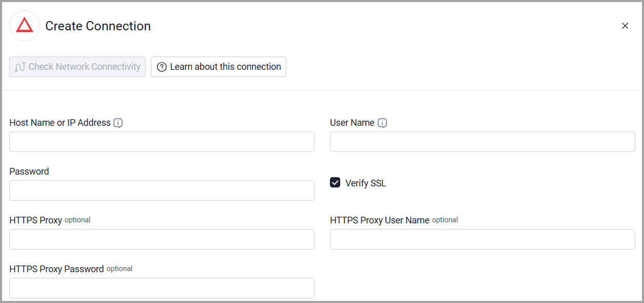644x303 pixels.
Task: Click the Verify SSL label text
Action: pyautogui.click(x=365, y=183)
